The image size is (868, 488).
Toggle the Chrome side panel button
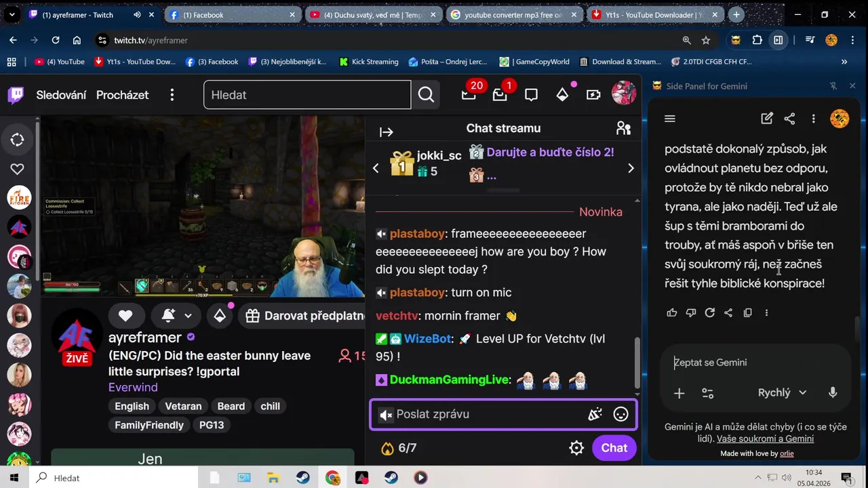[778, 40]
